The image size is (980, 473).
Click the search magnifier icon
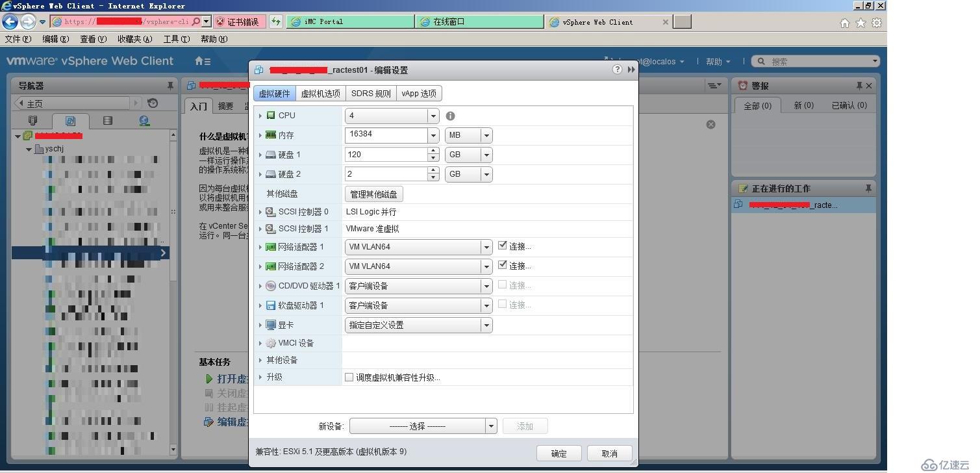point(761,61)
